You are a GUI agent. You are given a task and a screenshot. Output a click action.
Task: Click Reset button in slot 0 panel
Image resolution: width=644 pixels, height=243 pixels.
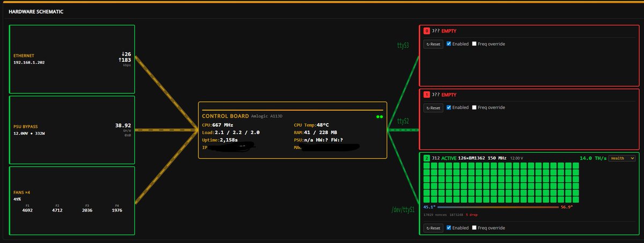433,44
